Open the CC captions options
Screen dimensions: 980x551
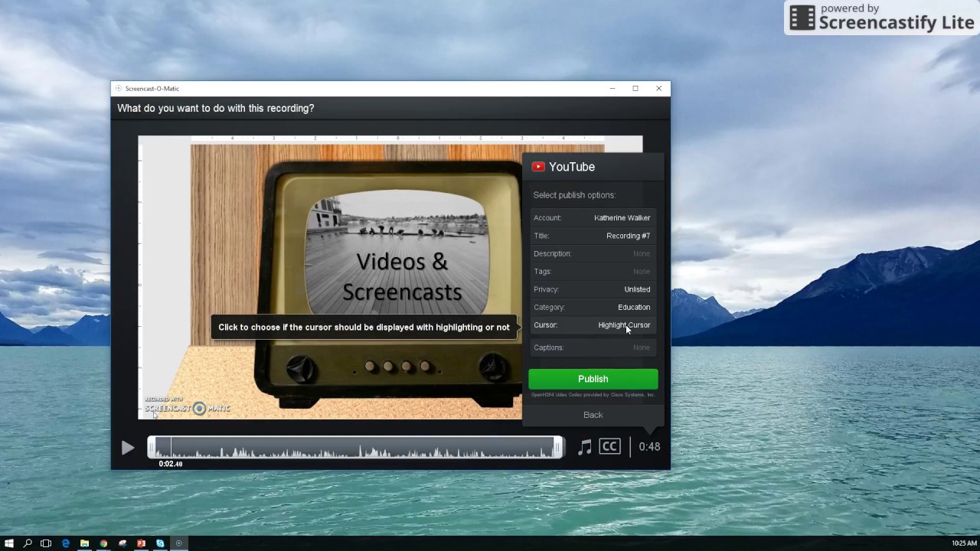click(x=609, y=446)
